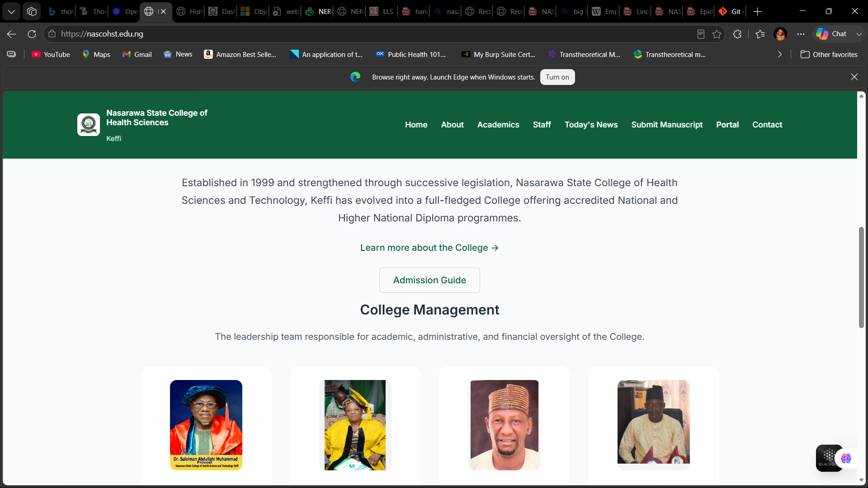The image size is (868, 488).
Task: Open the browser profile avatar
Action: tap(780, 34)
